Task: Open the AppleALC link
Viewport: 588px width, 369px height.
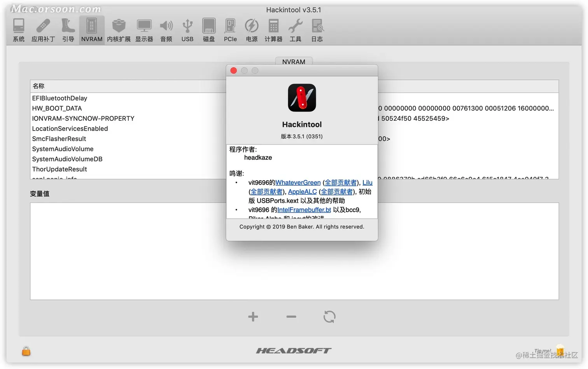Action: [x=303, y=191]
